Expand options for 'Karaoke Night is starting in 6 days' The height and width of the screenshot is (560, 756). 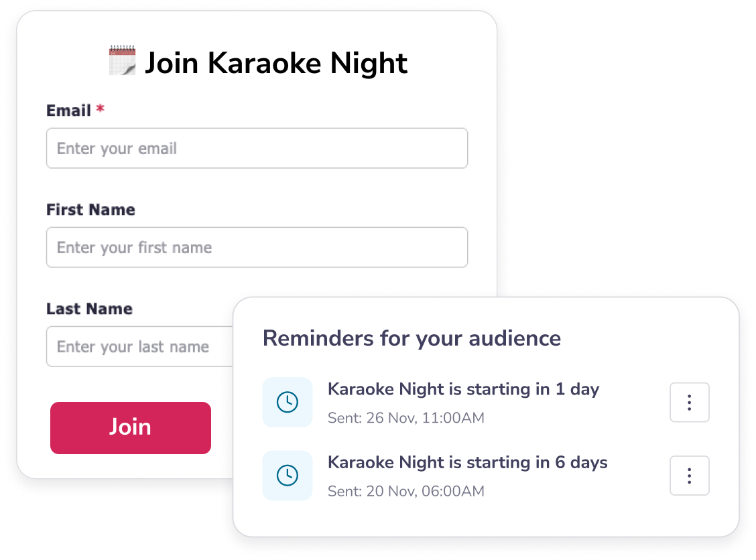(x=690, y=476)
